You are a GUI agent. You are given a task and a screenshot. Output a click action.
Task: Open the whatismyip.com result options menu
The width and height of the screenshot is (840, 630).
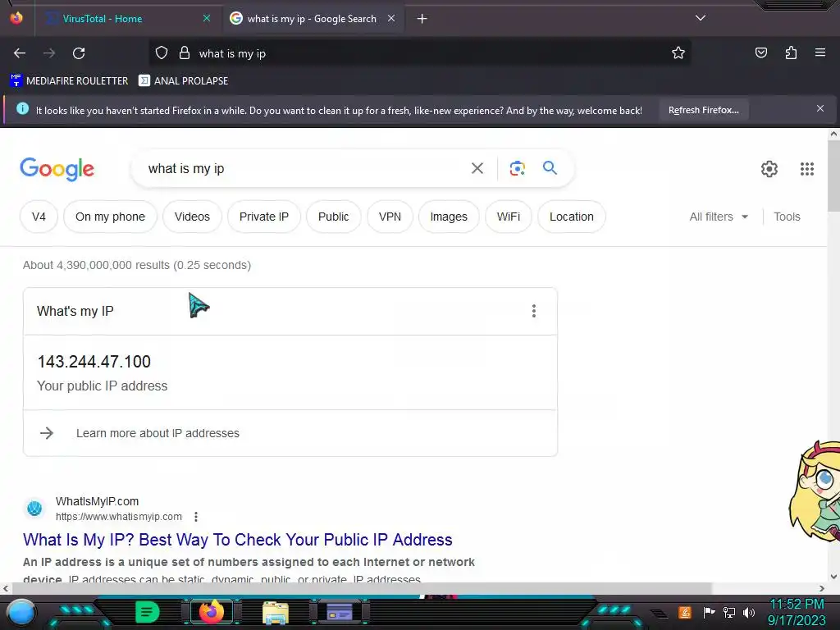click(196, 517)
